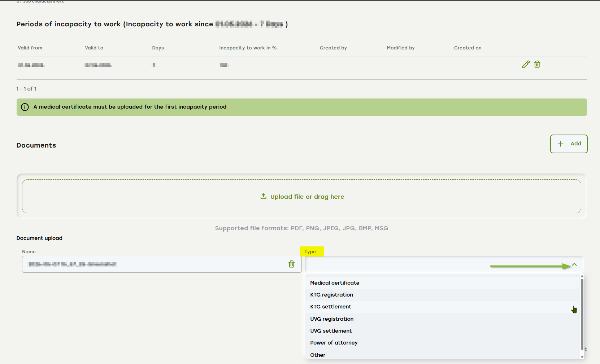The image size is (600, 364).
Task: Click the Days column header
Action: (158, 48)
